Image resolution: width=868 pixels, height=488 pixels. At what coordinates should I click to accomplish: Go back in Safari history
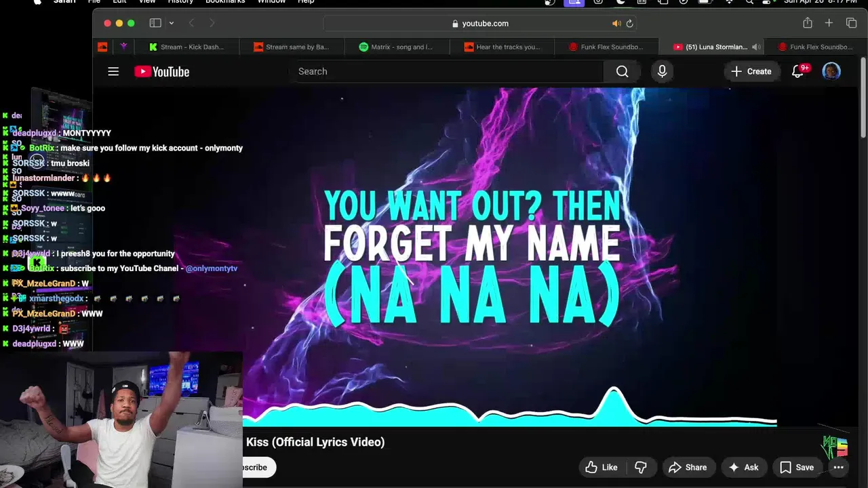(x=191, y=23)
